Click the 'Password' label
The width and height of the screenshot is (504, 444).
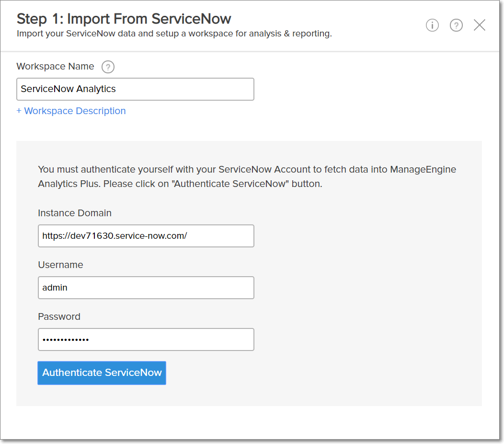click(59, 316)
